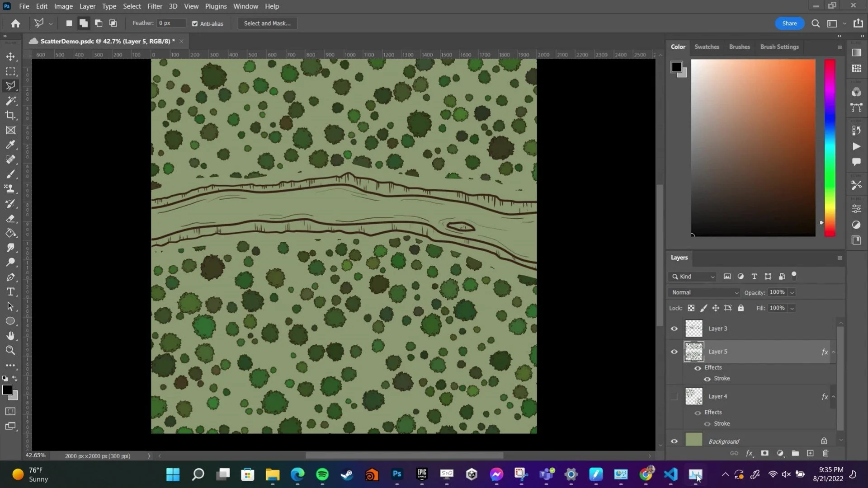Click the Share button
The height and width of the screenshot is (488, 868).
pyautogui.click(x=789, y=23)
